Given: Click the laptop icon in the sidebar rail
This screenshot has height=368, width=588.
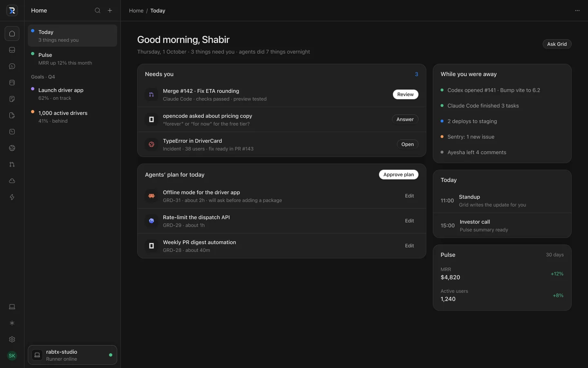Looking at the screenshot, I should pos(12,307).
